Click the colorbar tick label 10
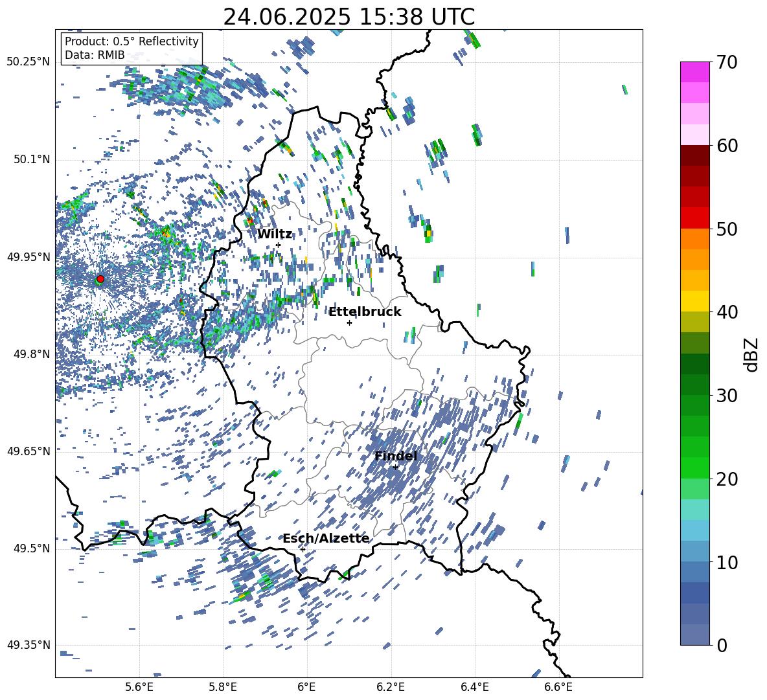767x700 pixels. 726,562
